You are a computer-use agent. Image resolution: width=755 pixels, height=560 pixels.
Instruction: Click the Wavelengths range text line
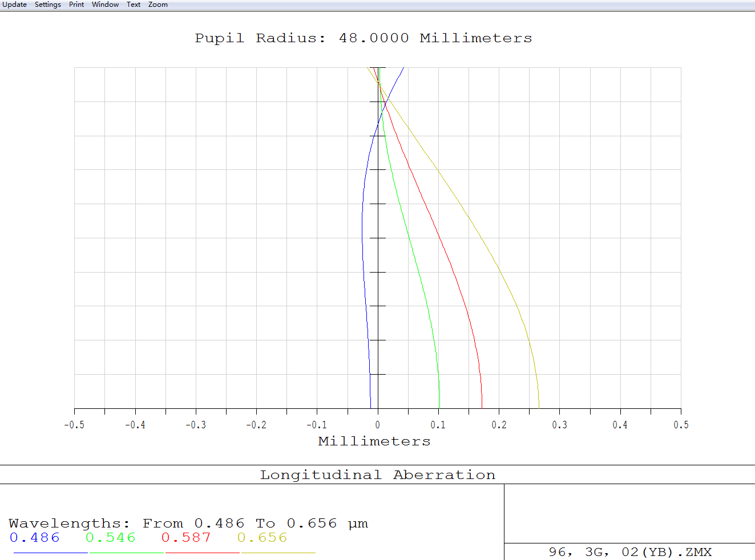188,524
